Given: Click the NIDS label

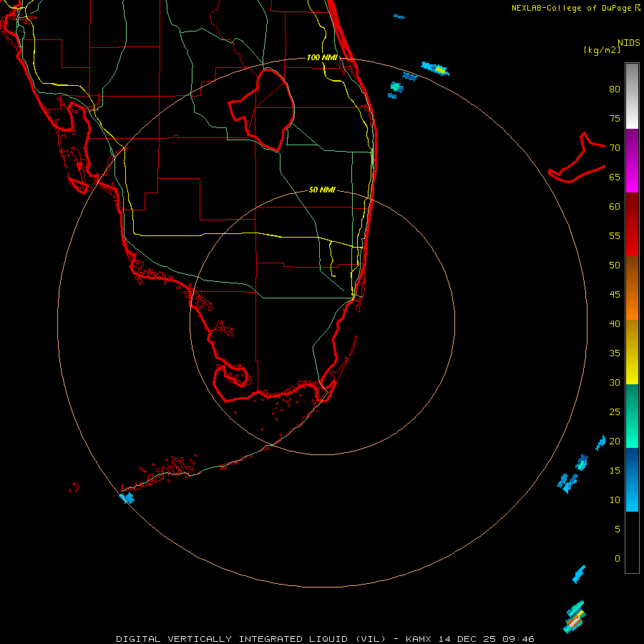Looking at the screenshot, I should [x=629, y=42].
